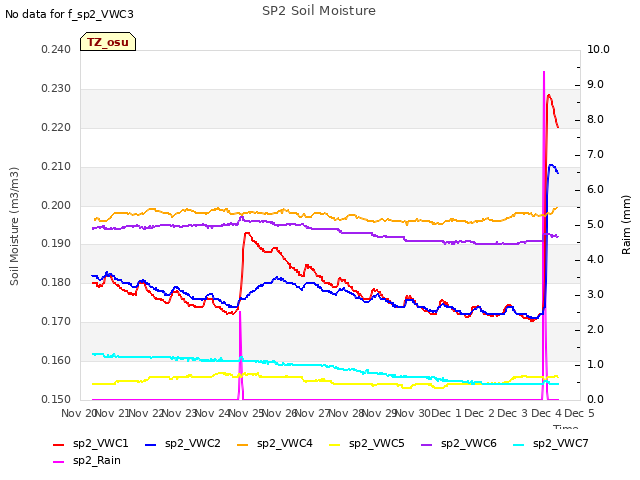Click the Dec 4 date label
640x480 pixels.
coord(547,413)
